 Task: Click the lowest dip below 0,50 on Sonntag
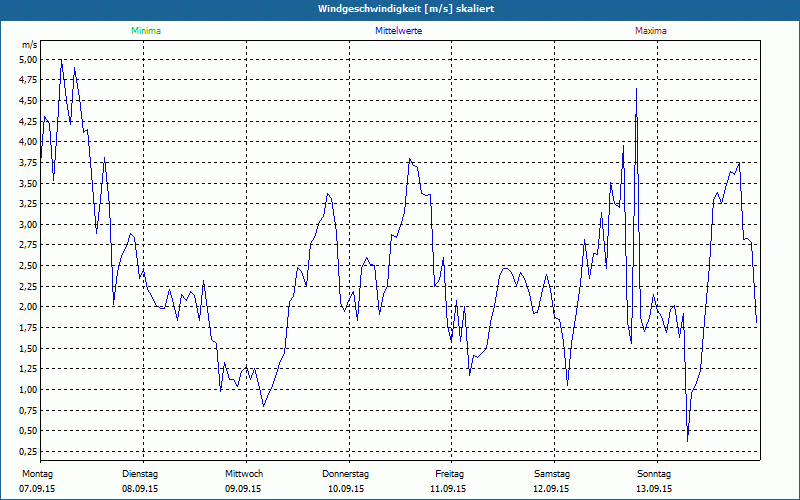(688, 441)
